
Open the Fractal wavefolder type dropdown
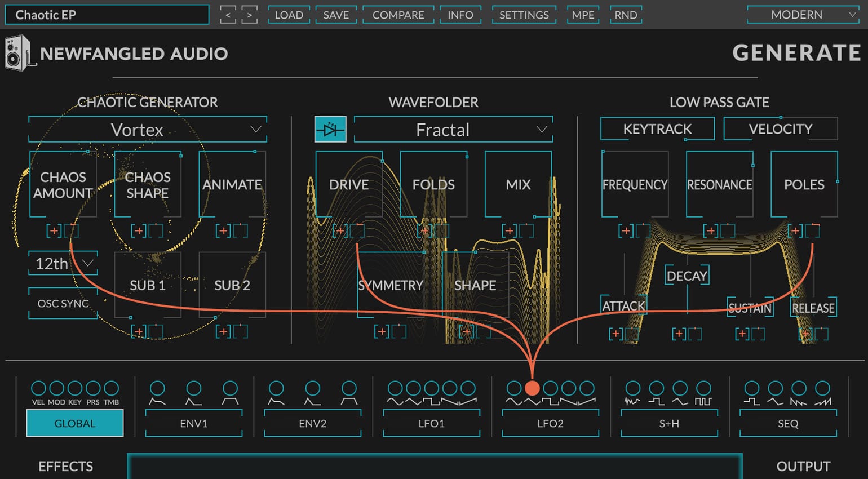(453, 130)
